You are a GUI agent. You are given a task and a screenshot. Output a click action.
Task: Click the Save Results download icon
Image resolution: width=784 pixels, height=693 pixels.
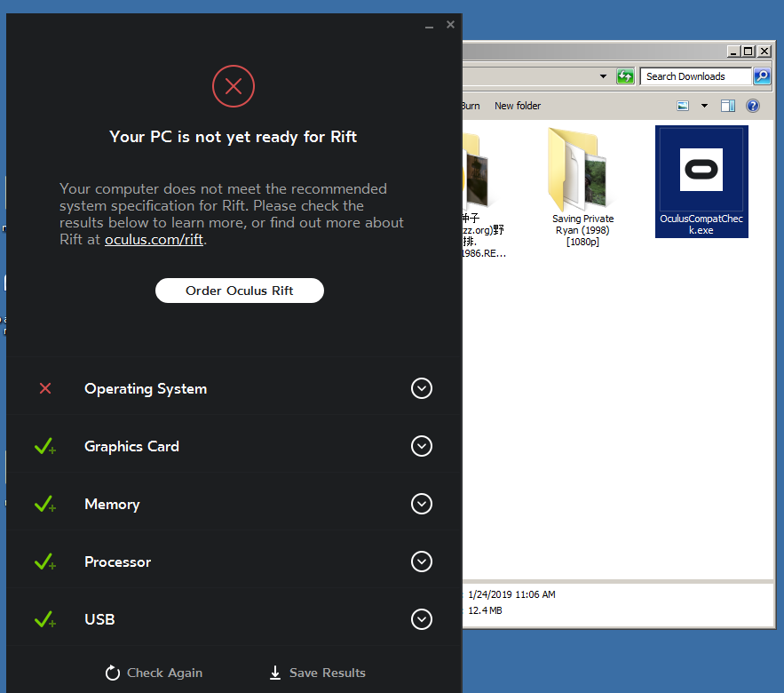pyautogui.click(x=275, y=673)
